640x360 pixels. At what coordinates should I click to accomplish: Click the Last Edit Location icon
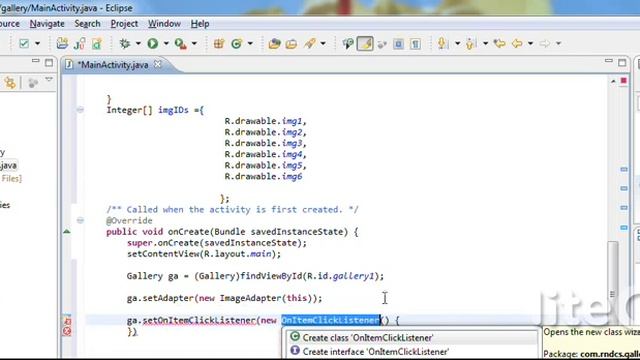[x=500, y=43]
